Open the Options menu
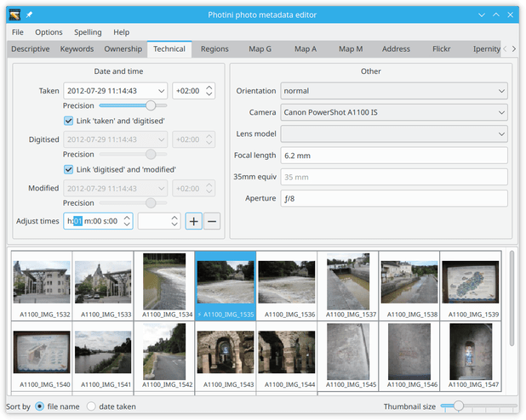 (49, 32)
